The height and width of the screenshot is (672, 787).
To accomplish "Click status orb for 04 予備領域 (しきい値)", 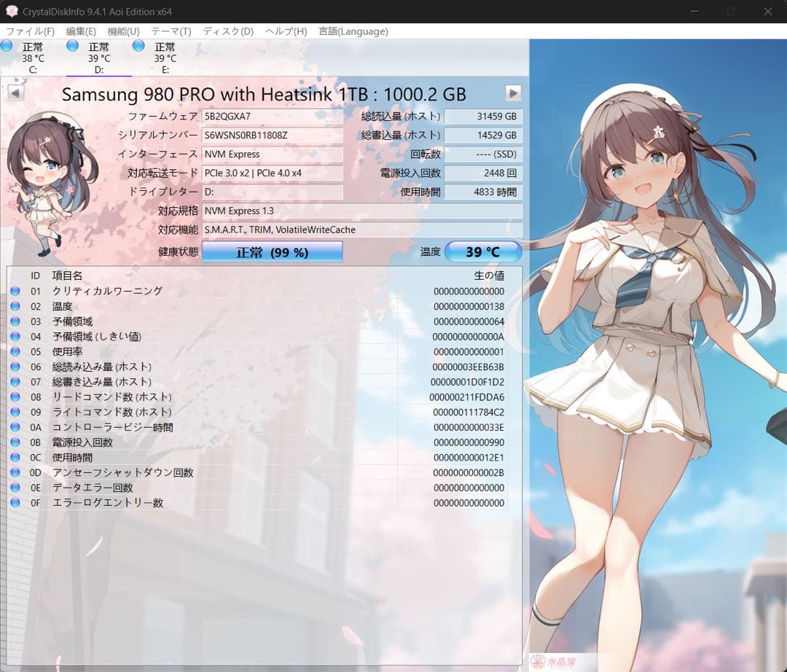I will click(x=15, y=336).
